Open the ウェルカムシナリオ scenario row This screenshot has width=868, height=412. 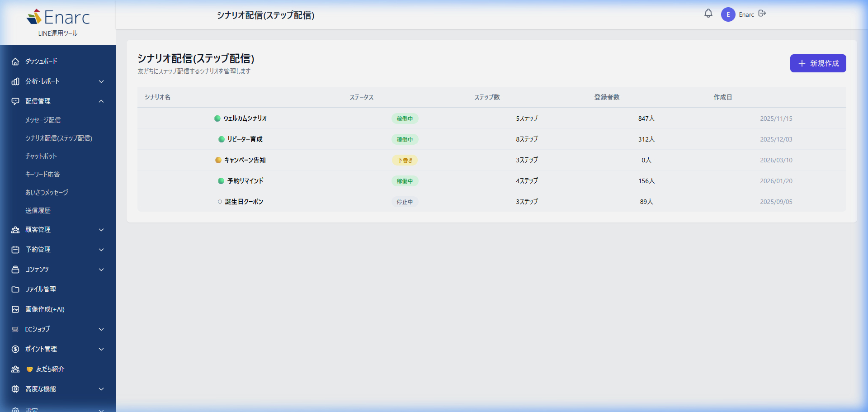click(x=245, y=118)
